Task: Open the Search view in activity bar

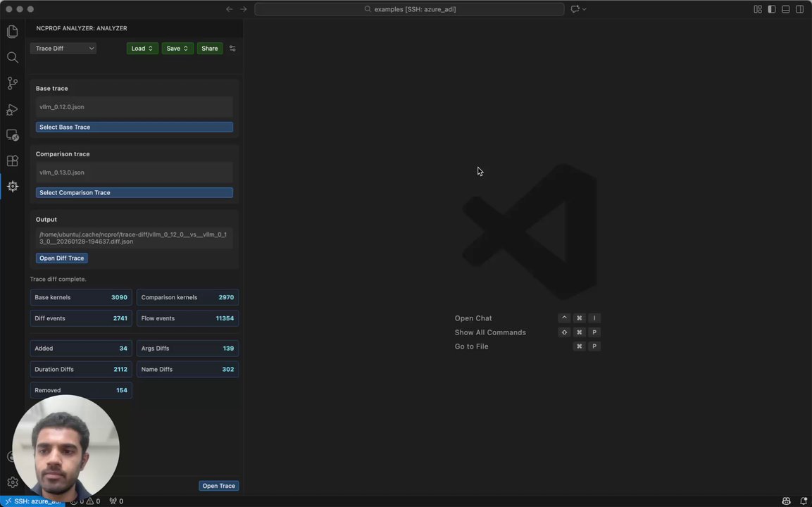Action: point(13,58)
